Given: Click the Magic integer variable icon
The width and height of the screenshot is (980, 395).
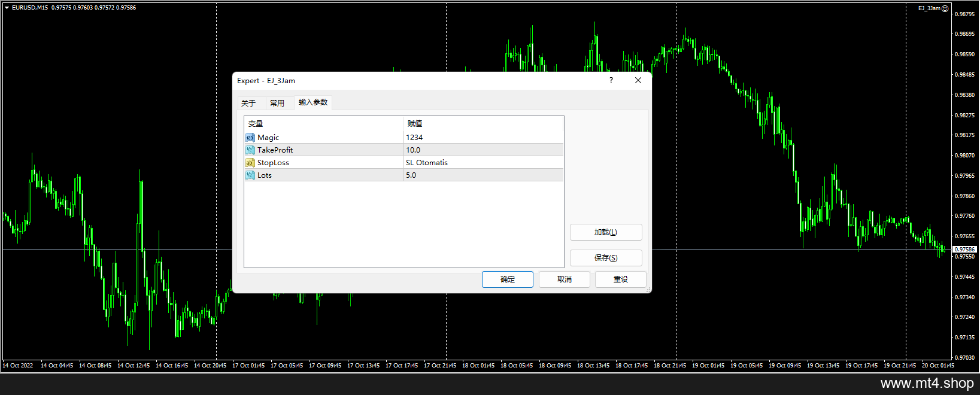Looking at the screenshot, I should click(250, 138).
